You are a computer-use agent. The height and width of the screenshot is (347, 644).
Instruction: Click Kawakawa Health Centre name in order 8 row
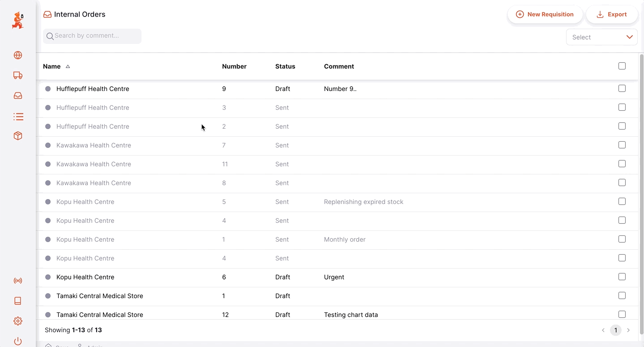coord(94,183)
